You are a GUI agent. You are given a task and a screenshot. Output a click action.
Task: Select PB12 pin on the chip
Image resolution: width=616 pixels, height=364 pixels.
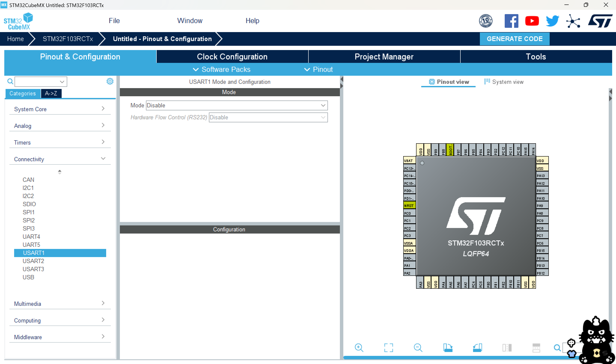click(x=542, y=273)
